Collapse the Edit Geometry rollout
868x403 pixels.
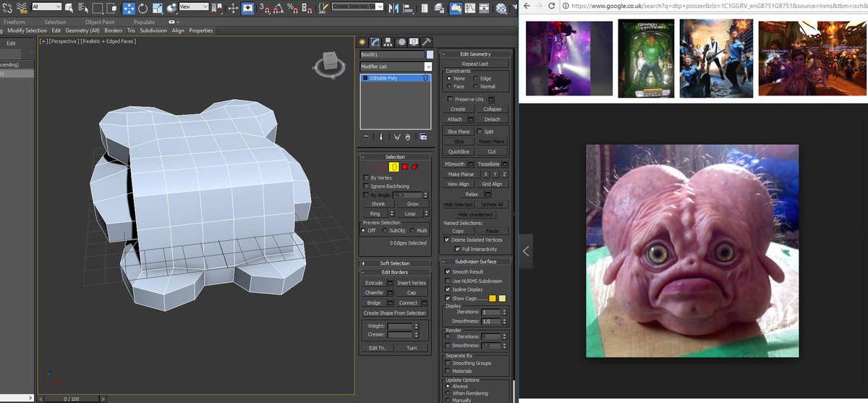[x=475, y=54]
